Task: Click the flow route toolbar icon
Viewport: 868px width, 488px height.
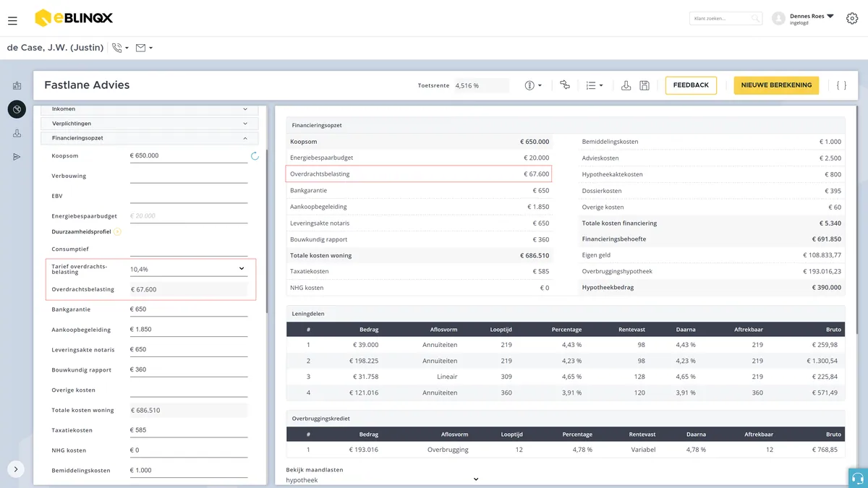Action: click(565, 85)
